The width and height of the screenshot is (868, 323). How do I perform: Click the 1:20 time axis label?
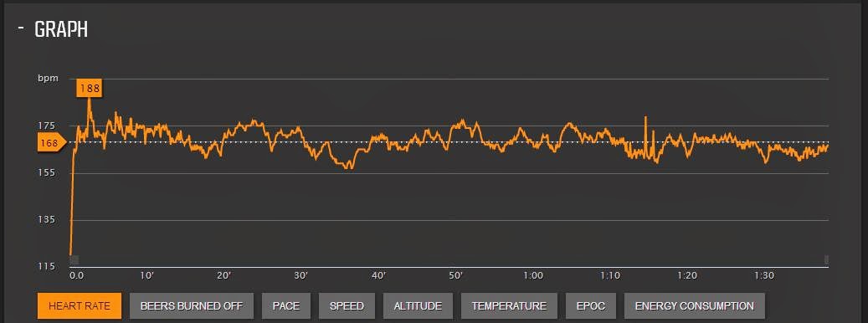point(687,275)
